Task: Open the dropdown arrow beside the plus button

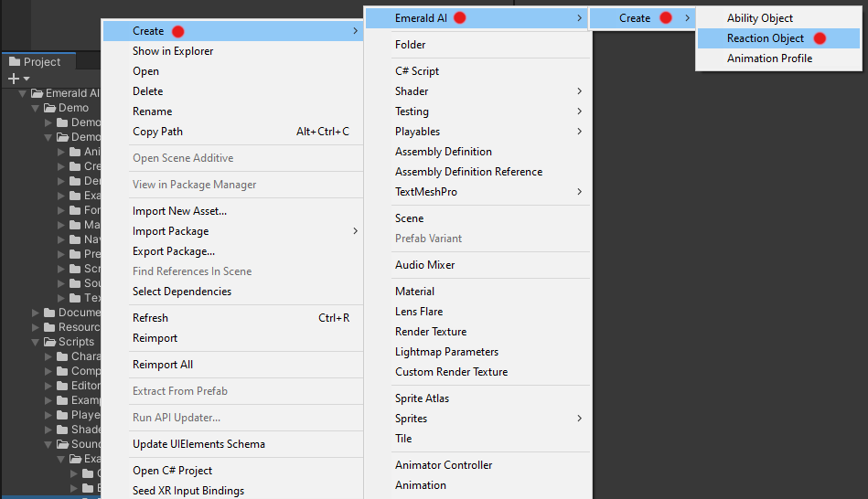Action: tap(27, 80)
